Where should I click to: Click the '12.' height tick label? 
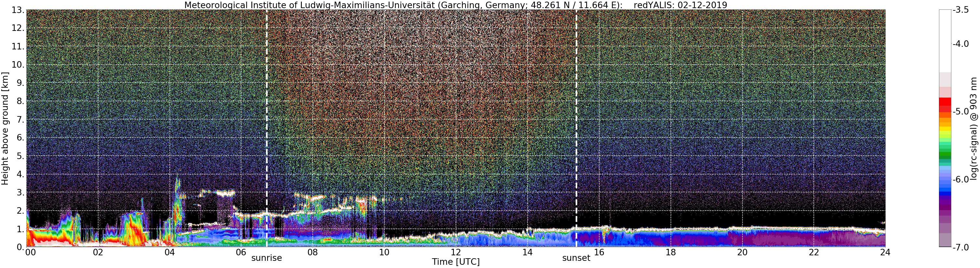18,28
